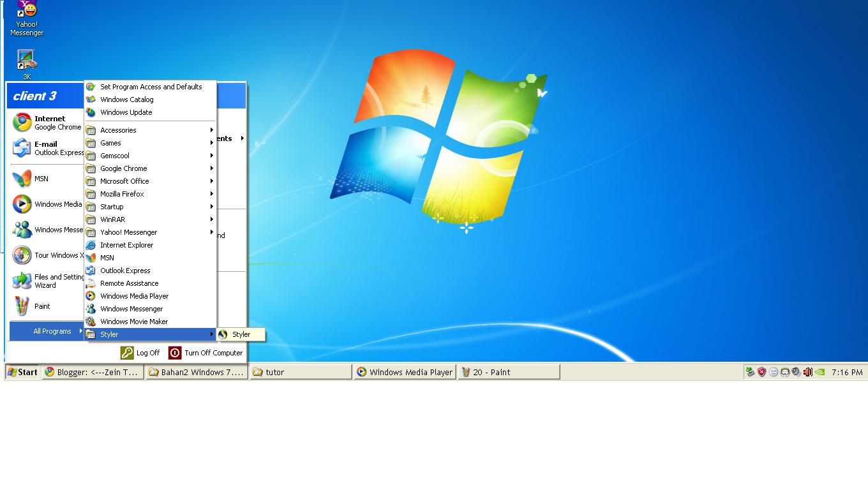Open Outlook Express E-mail pinned item
The width and height of the screenshot is (868, 490).
click(47, 148)
